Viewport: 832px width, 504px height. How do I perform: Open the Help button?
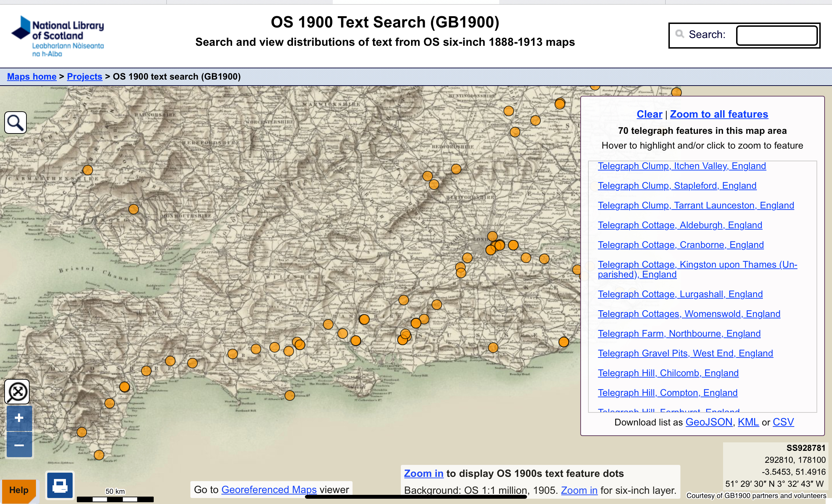click(x=19, y=490)
